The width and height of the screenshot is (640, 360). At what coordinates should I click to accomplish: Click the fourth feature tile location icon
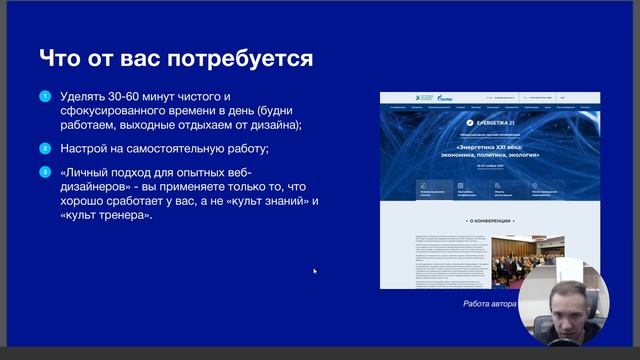click(535, 186)
